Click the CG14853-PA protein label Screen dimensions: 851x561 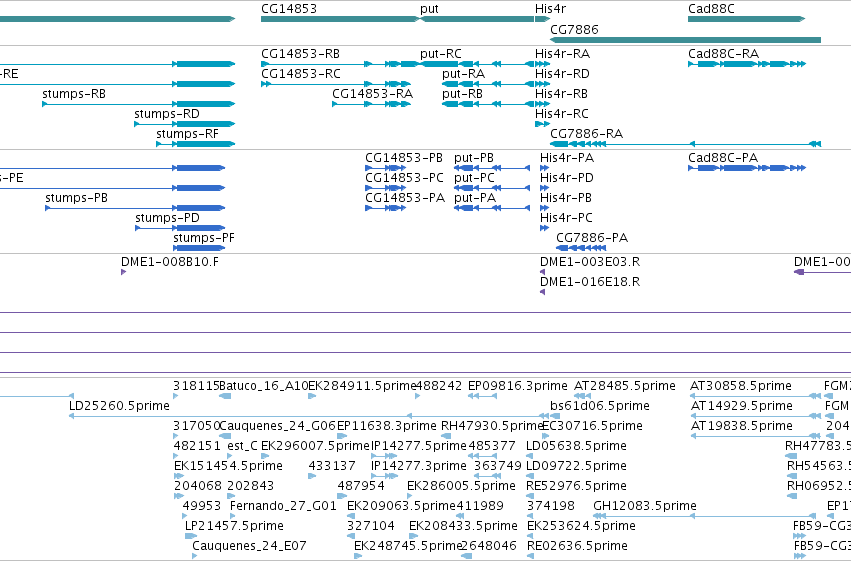tap(405, 198)
